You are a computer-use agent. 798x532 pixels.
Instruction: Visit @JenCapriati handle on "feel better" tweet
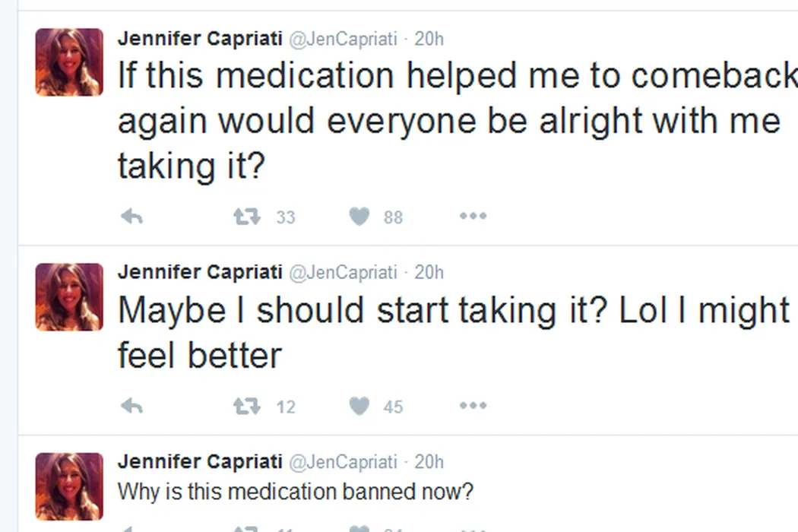coord(344,272)
